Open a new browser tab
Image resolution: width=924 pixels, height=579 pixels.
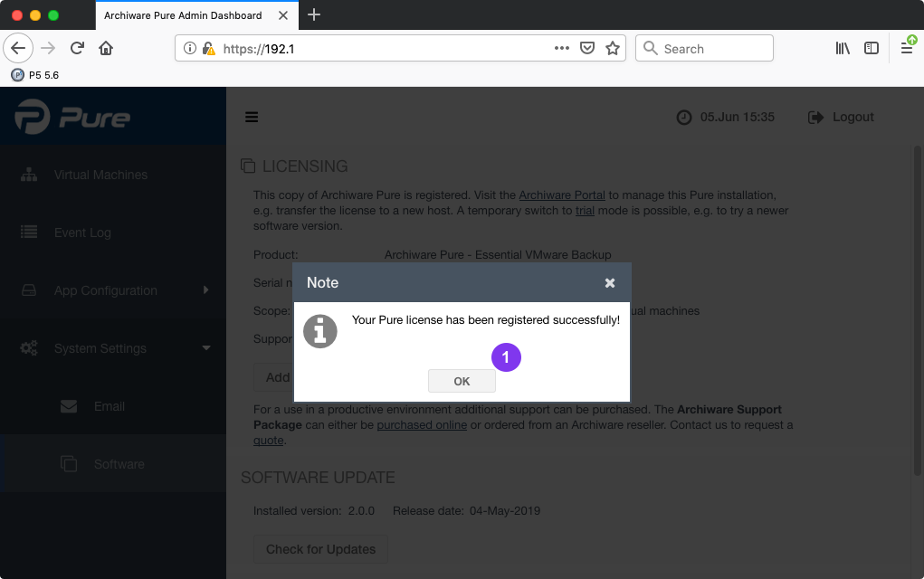click(x=314, y=14)
